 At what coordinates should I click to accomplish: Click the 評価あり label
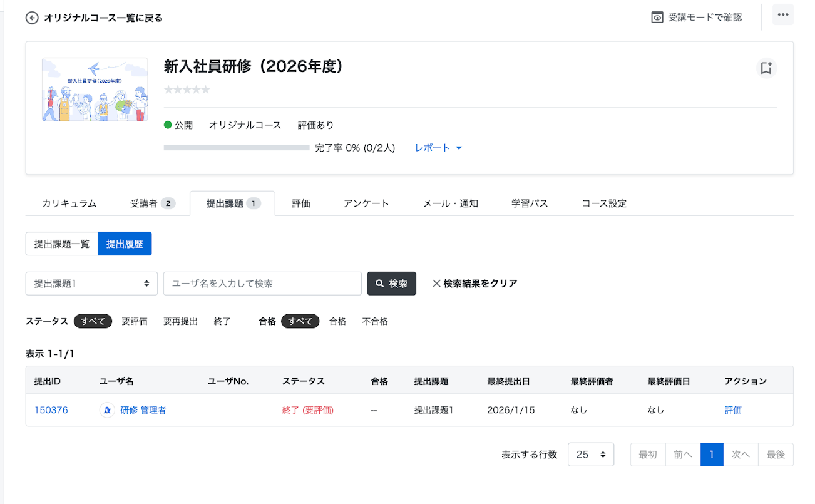pos(316,125)
